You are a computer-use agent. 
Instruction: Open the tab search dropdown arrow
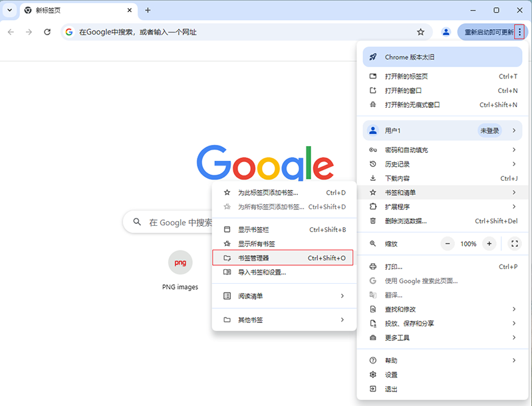point(9,10)
